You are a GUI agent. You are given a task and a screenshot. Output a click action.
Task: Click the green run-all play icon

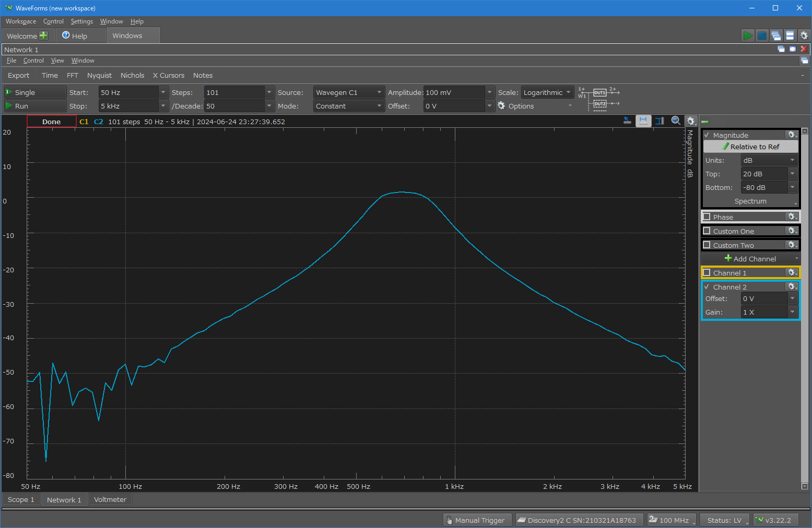click(x=748, y=35)
